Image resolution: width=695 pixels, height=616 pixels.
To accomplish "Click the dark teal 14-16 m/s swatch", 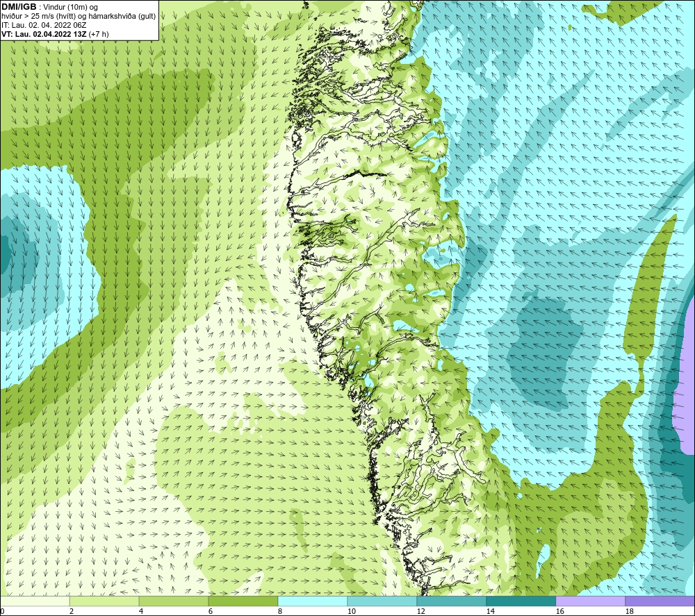I will click(x=521, y=601).
